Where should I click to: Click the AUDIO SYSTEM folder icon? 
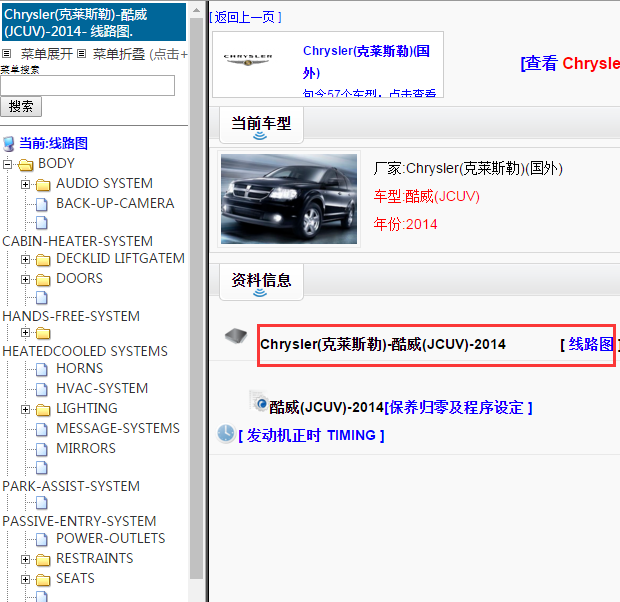43,184
